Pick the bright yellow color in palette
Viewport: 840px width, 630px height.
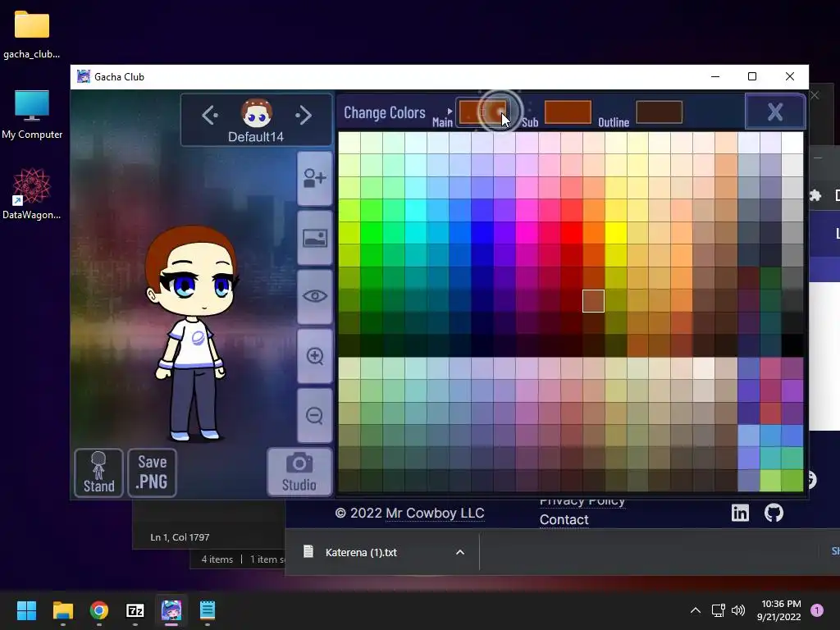pyautogui.click(x=615, y=233)
